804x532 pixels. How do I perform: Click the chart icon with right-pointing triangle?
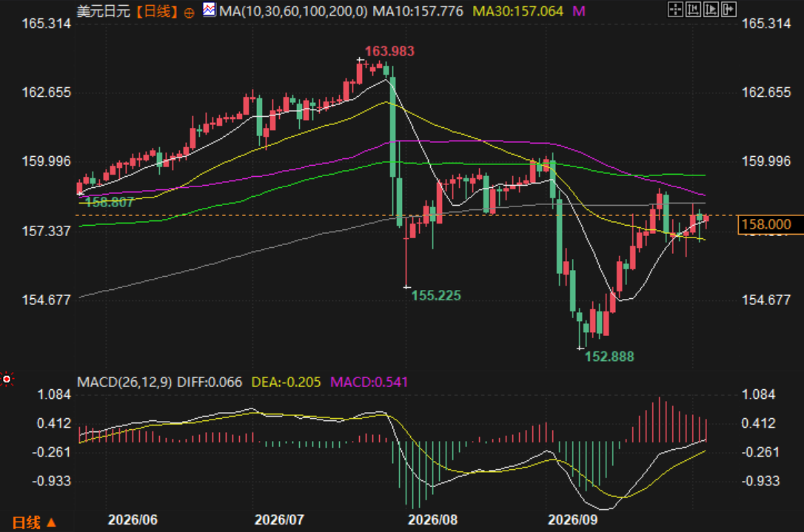point(711,9)
